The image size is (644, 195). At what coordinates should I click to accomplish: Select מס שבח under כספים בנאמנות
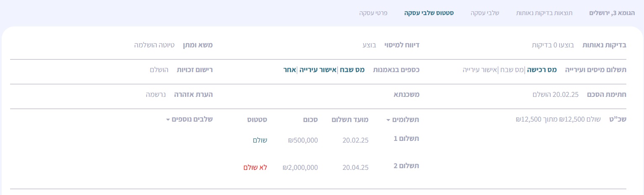[x=352, y=70]
